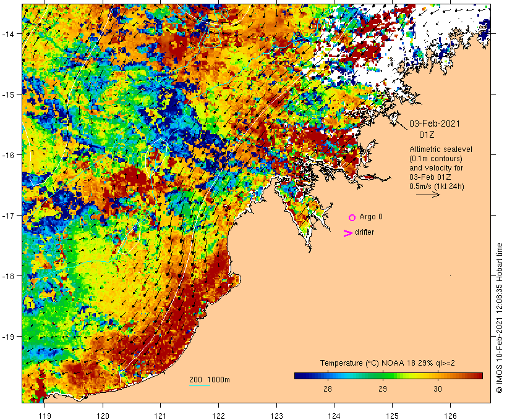Click the latitude label -17

[x=7, y=216]
